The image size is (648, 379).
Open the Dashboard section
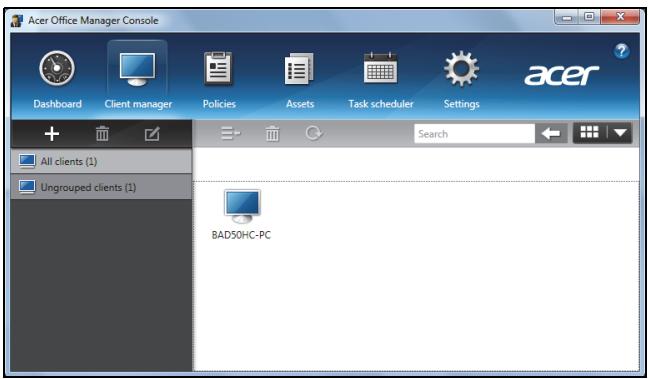[x=57, y=80]
